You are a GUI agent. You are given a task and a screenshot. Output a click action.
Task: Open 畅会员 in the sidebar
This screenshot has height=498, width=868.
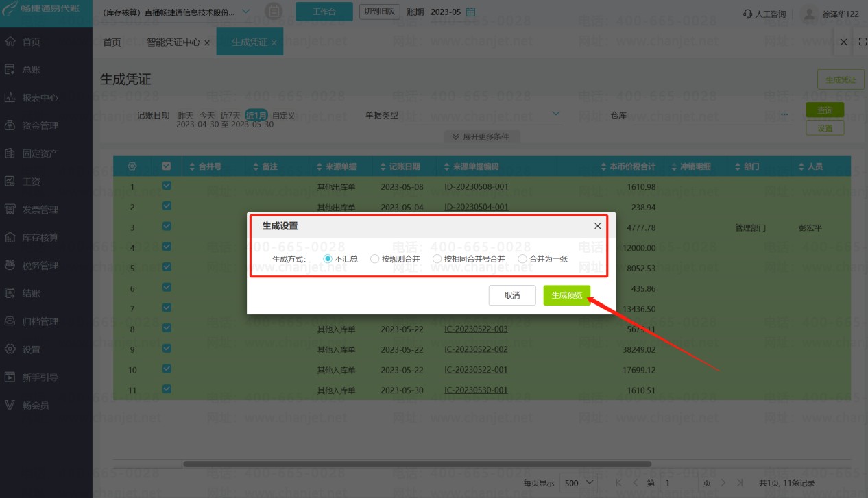36,406
